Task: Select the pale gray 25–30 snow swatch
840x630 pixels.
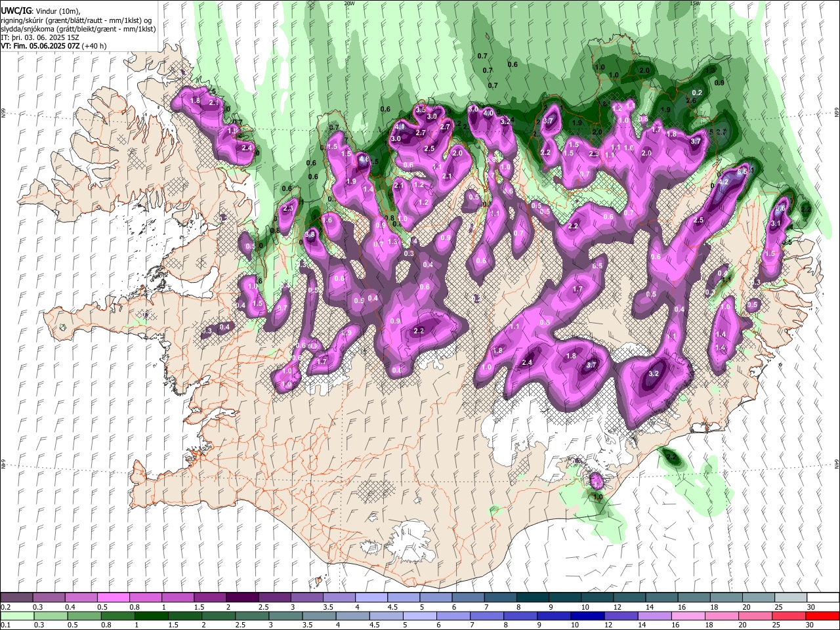Action: [791, 597]
